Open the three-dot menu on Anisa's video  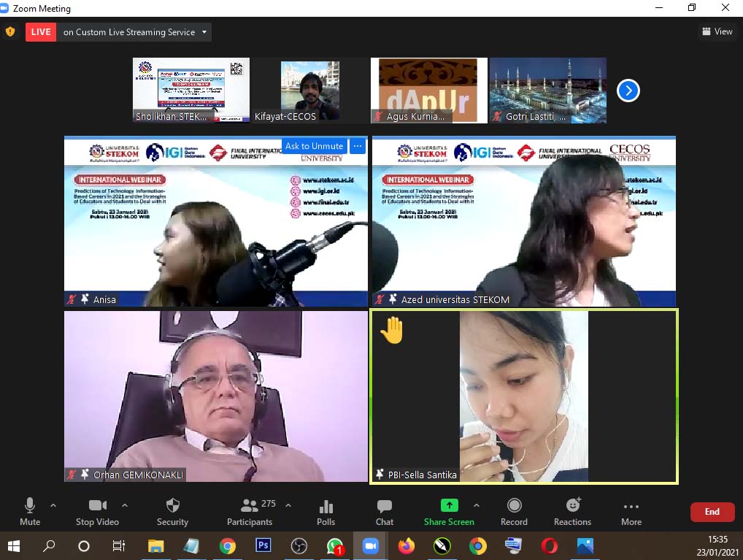coord(358,146)
